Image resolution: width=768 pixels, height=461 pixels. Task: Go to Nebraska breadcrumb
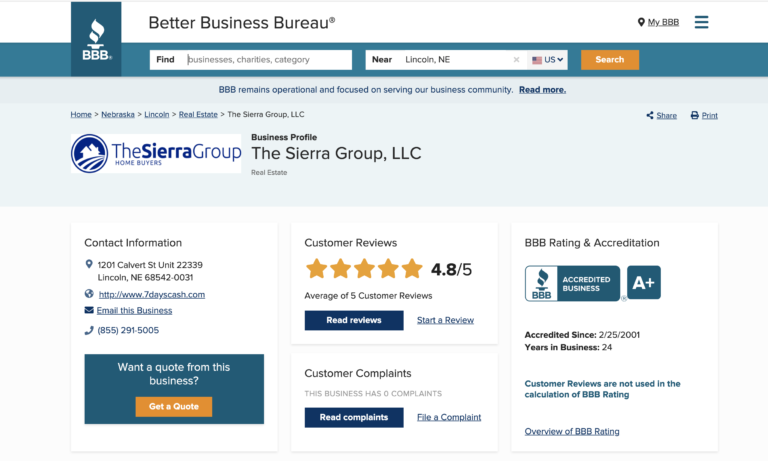pos(118,115)
